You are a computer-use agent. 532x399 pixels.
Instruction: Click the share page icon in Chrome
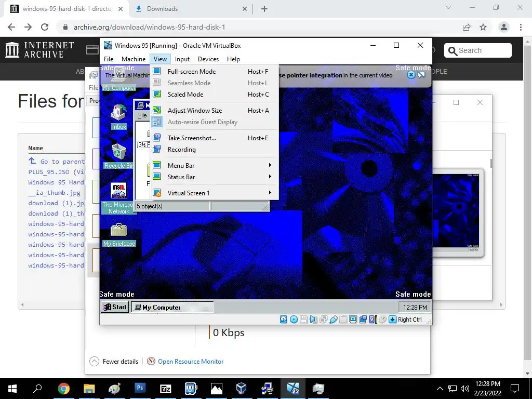467,27
